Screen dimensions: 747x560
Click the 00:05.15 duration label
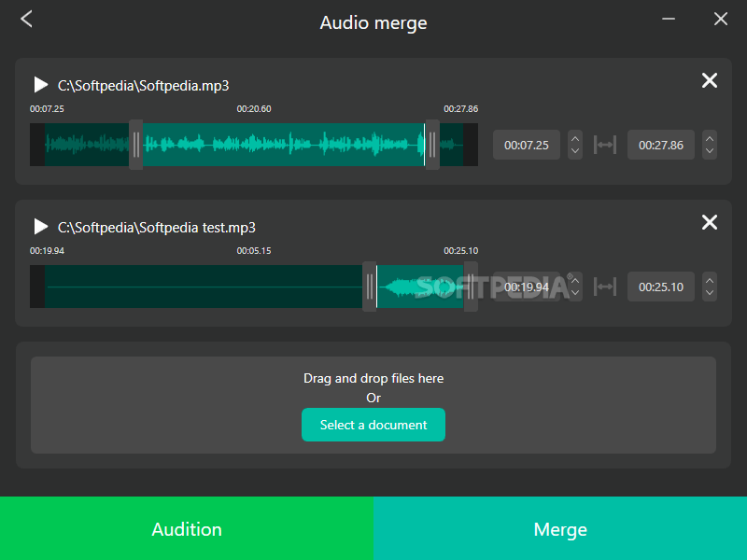point(254,251)
